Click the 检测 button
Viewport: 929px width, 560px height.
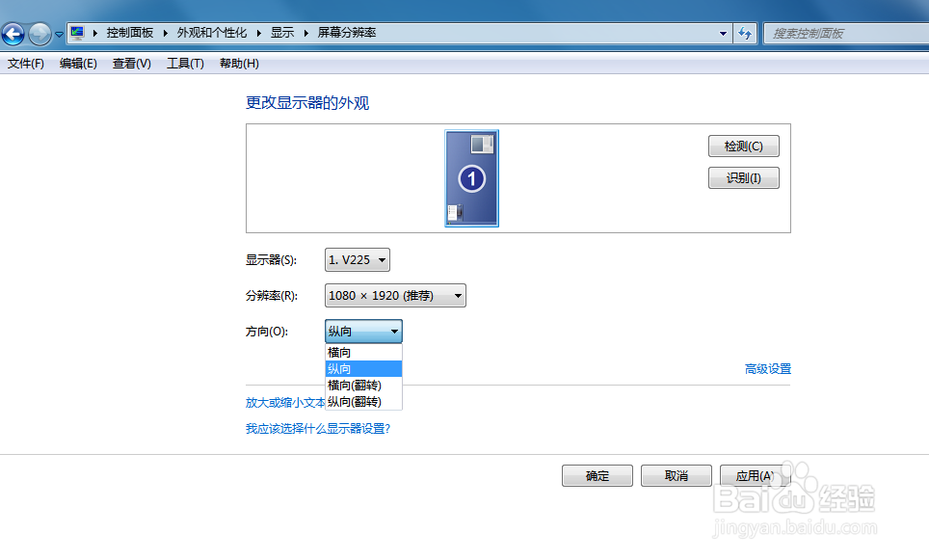coord(743,146)
